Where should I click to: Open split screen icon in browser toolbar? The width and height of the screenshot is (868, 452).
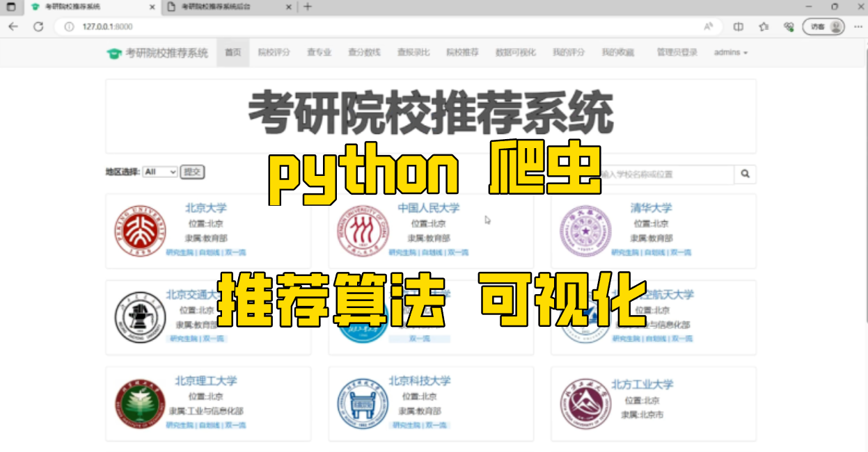pyautogui.click(x=739, y=26)
